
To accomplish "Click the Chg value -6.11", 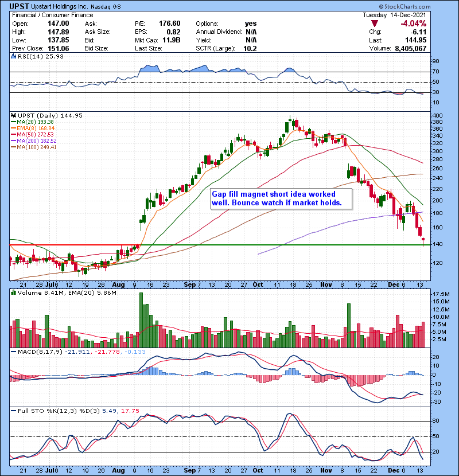I will click(419, 32).
